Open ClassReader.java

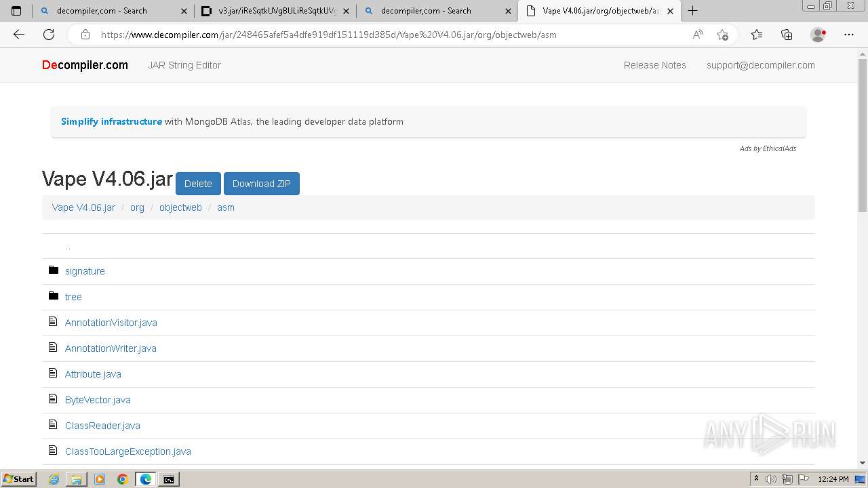102,426
